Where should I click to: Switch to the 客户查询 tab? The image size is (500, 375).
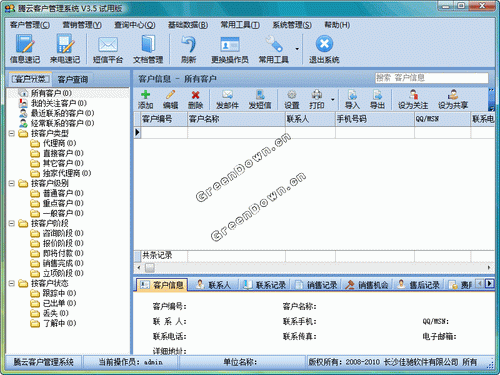pos(73,79)
